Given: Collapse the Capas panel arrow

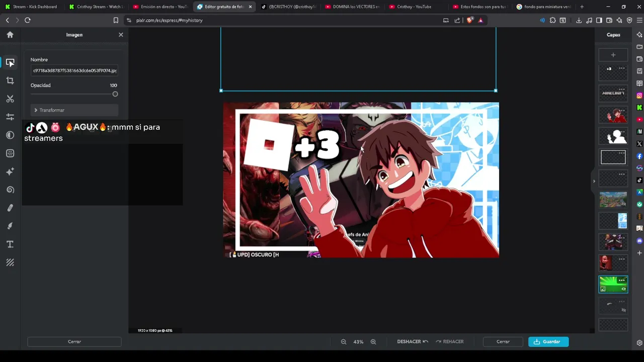Looking at the screenshot, I should [594, 181].
